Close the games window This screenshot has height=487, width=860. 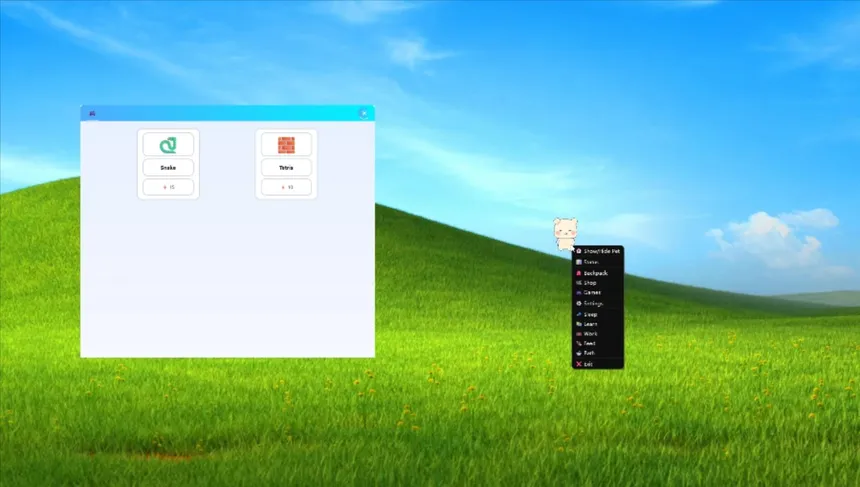pyautogui.click(x=364, y=113)
